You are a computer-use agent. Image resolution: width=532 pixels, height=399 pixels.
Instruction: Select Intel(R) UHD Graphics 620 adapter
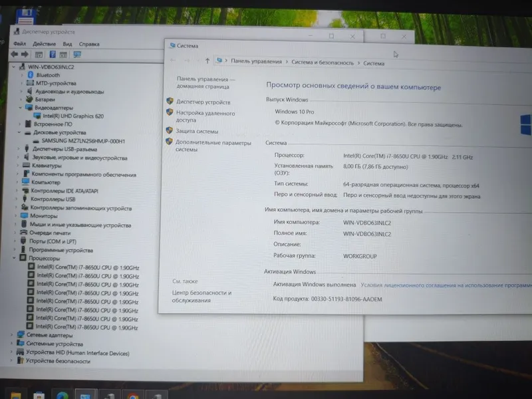(73, 116)
